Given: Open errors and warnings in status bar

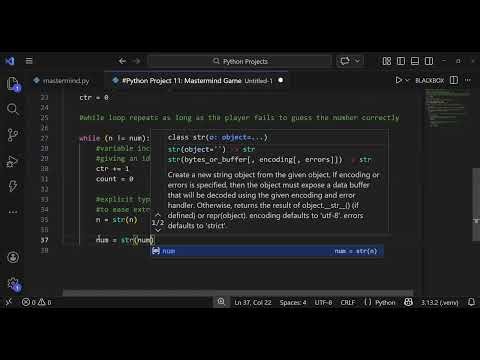Looking at the screenshot, I should tap(36, 302).
